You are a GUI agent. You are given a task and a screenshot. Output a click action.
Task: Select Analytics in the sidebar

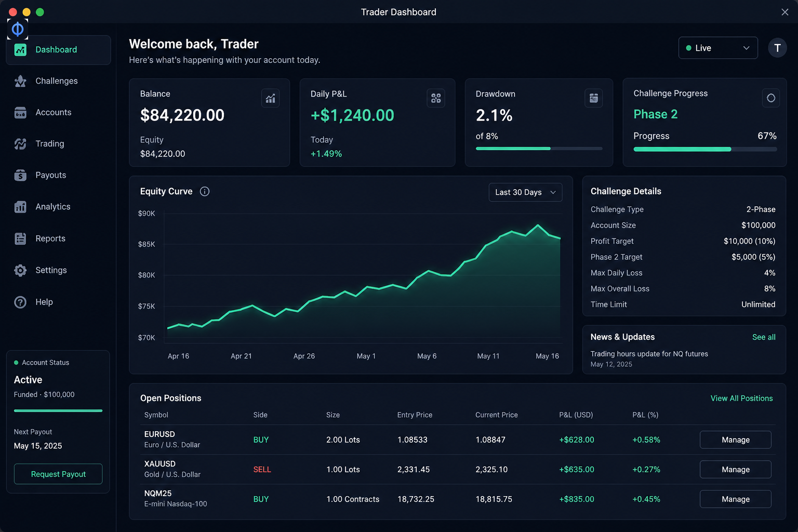58,207
